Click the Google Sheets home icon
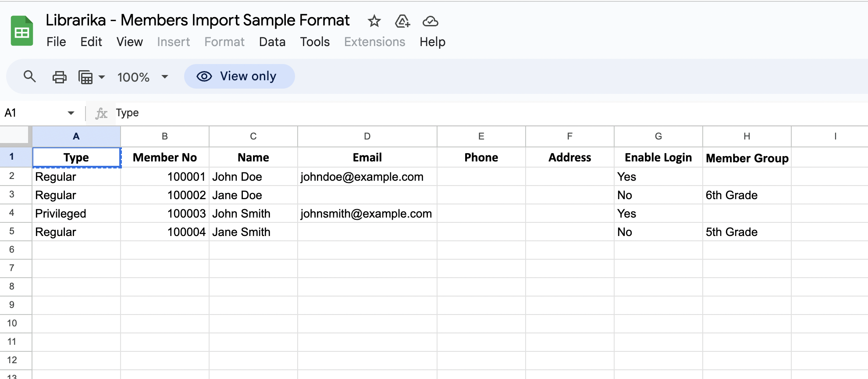 (22, 31)
